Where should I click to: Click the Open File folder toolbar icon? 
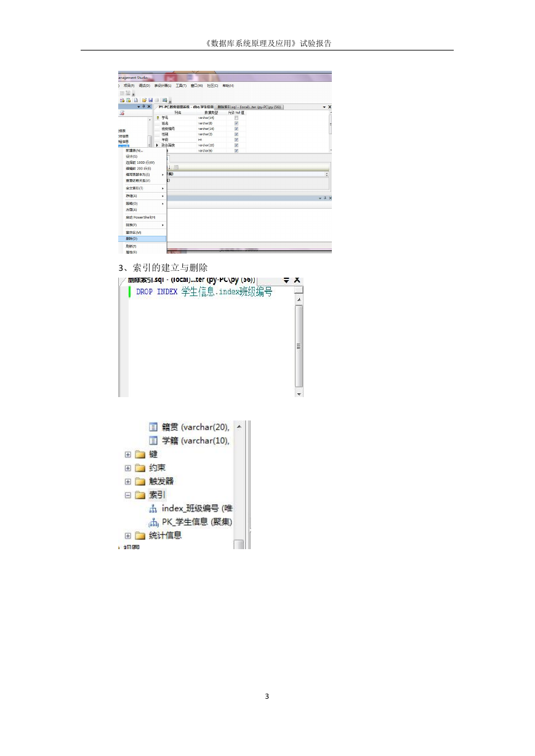[x=144, y=100]
